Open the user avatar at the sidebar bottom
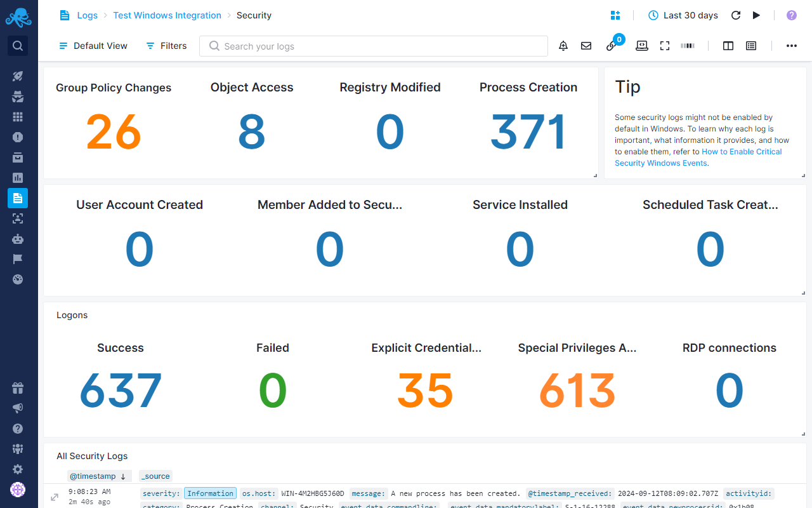This screenshot has height=508, width=812. 18,490
